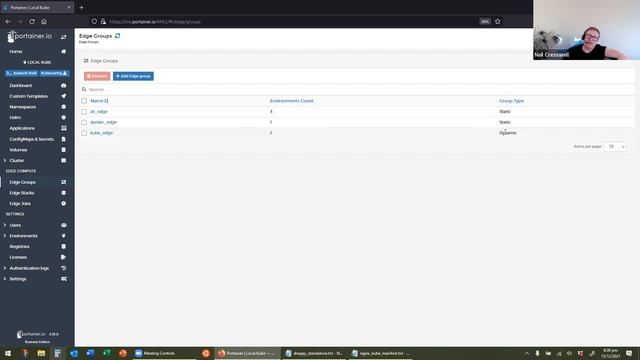Tick the select-all checkbox in table header
640x360 pixels.
[84, 101]
